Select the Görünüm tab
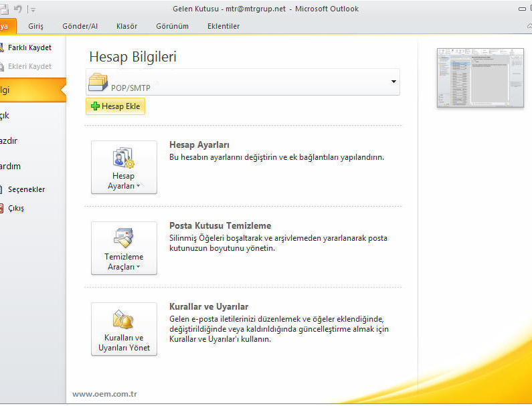This screenshot has width=532, height=406. pyautogui.click(x=172, y=26)
